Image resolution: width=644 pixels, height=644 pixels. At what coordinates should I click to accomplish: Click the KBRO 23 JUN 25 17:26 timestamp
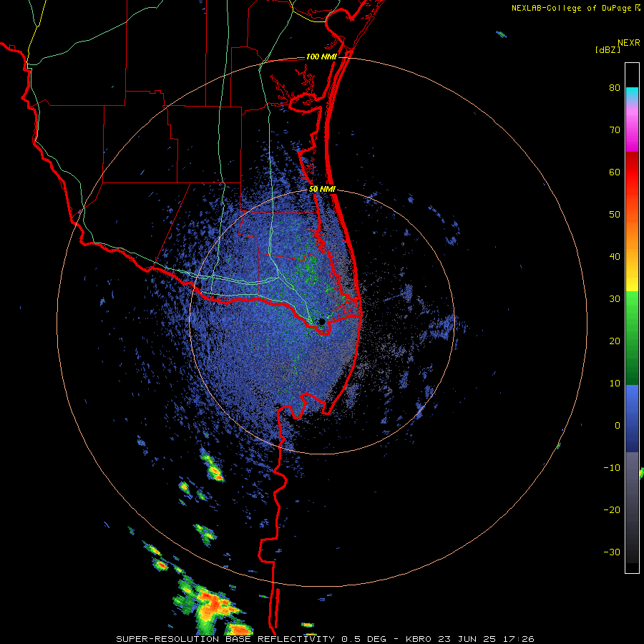(x=470, y=639)
